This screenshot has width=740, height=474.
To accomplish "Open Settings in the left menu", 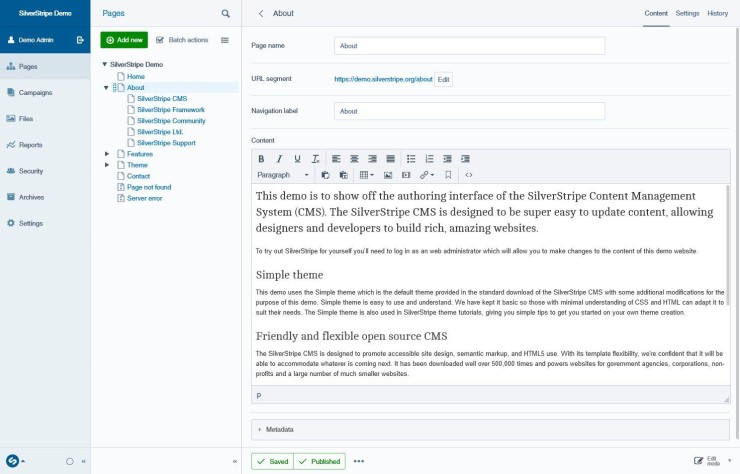I will (x=45, y=223).
